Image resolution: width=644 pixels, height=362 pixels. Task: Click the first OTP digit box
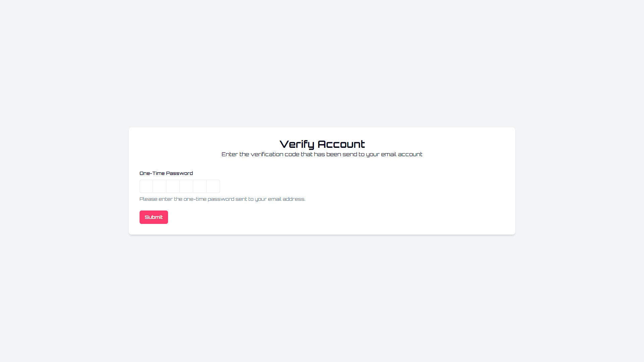pyautogui.click(x=146, y=186)
